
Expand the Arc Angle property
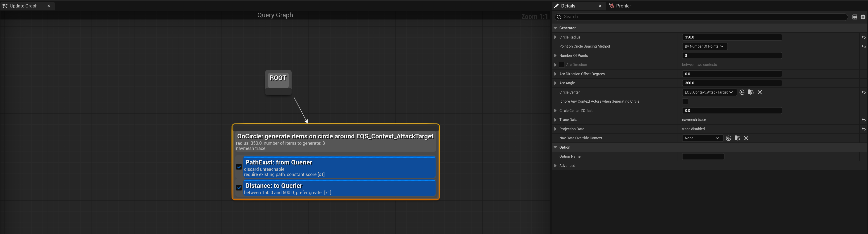pyautogui.click(x=555, y=83)
